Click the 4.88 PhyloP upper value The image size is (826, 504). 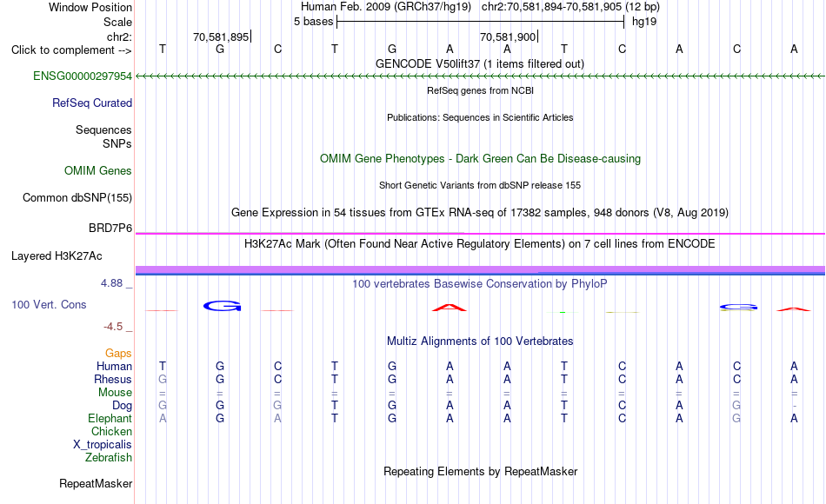point(111,283)
